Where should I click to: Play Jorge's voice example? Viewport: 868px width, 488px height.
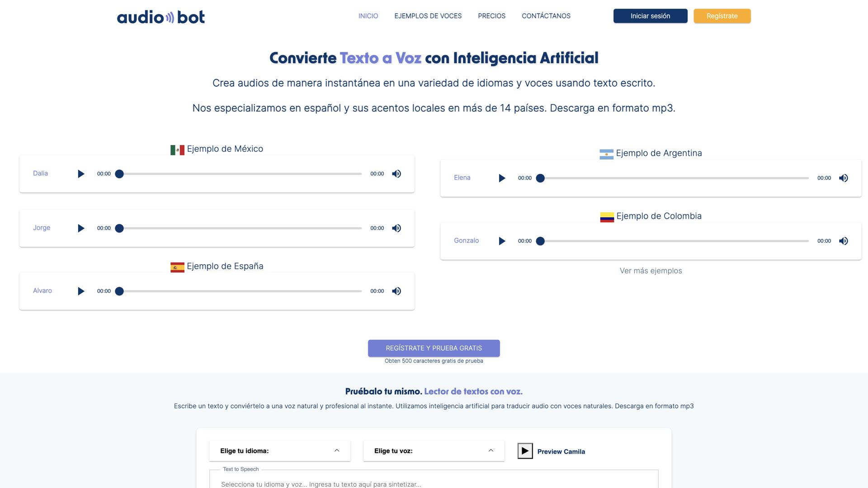pos(81,228)
